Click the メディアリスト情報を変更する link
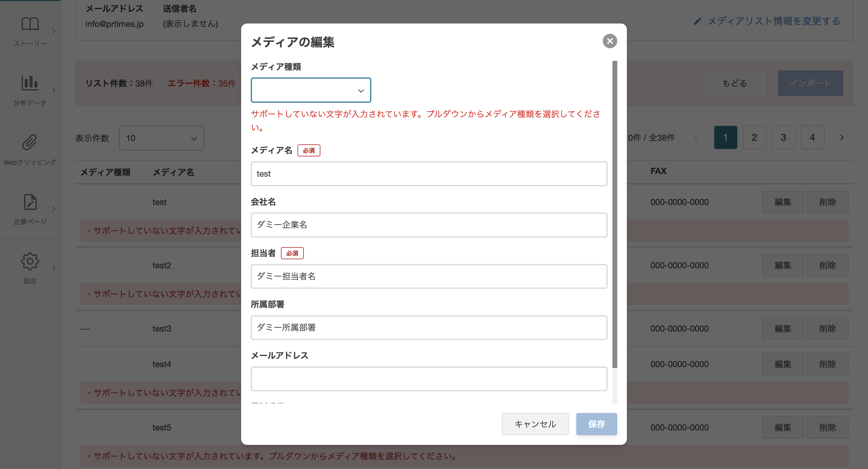Viewport: 868px width, 469px height. click(x=774, y=21)
